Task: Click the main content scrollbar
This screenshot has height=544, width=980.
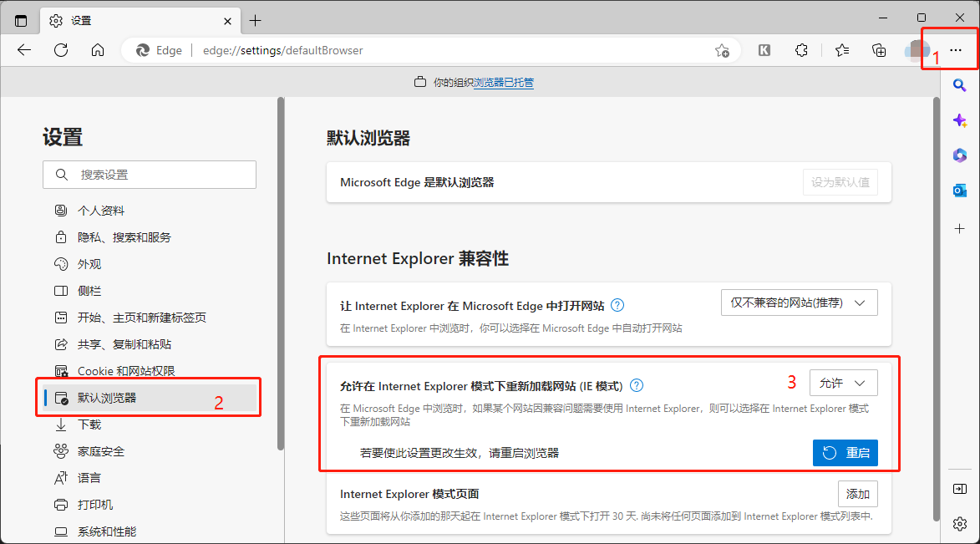Action: point(936,309)
